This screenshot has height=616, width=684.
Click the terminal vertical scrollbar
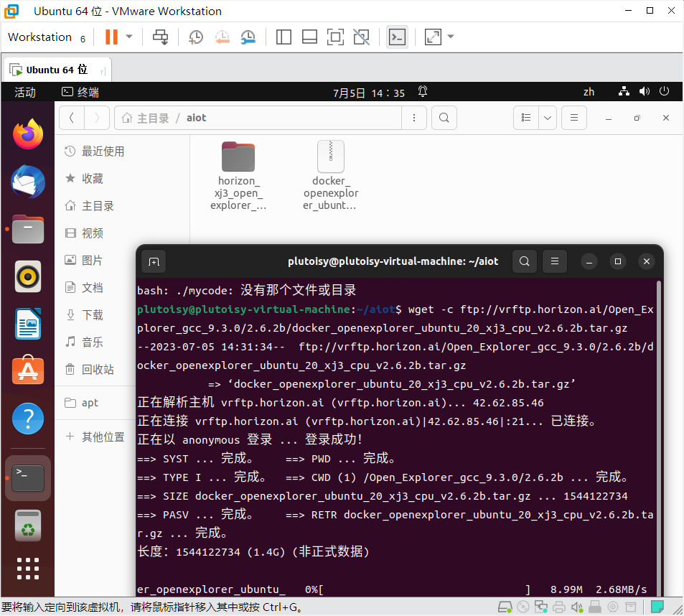click(x=659, y=438)
